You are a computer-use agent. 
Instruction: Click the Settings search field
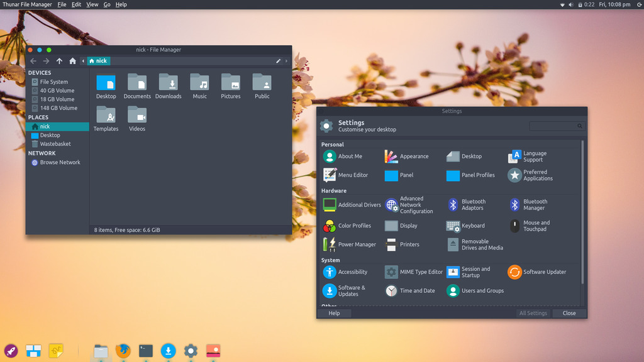pyautogui.click(x=555, y=126)
